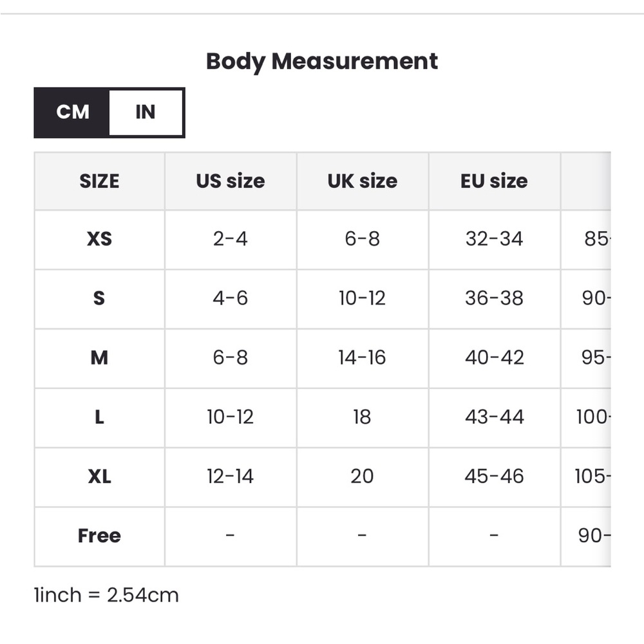Click the 1inch = 2.54cm note
The height and width of the screenshot is (644, 644).
pos(106,595)
